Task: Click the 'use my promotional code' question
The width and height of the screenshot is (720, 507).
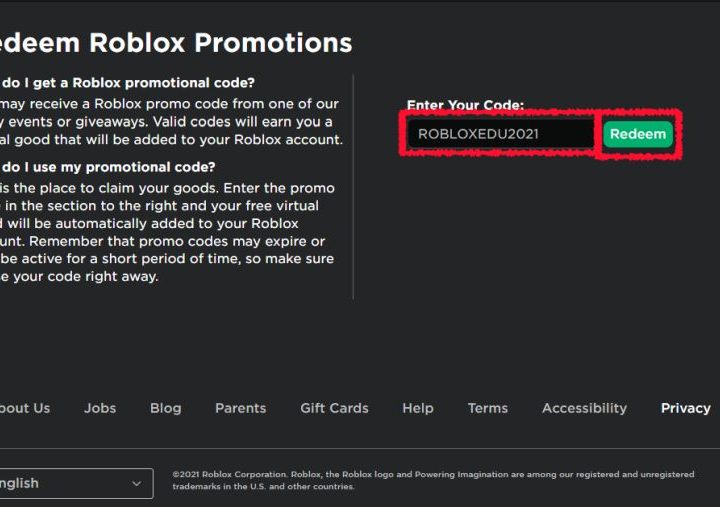Action: coord(106,167)
